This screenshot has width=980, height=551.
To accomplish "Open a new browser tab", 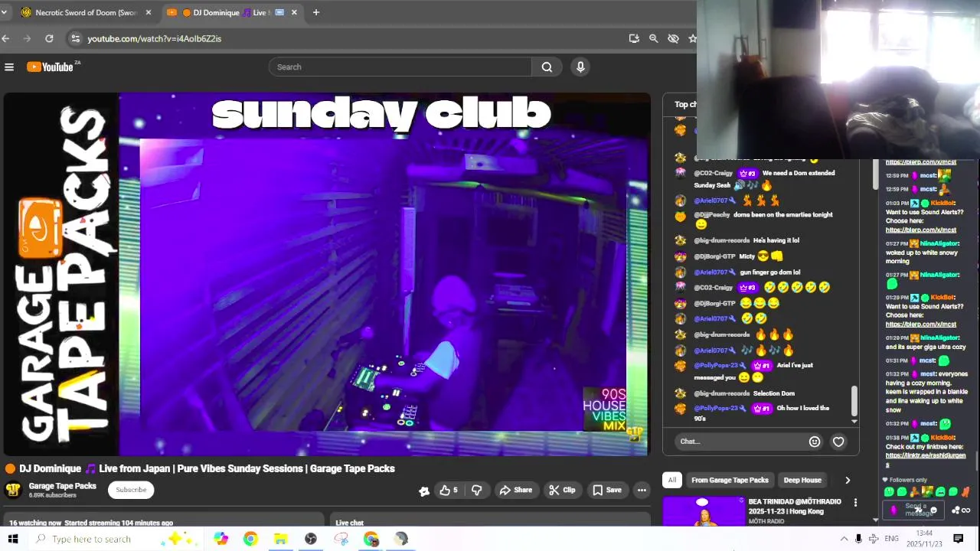I will pos(315,12).
